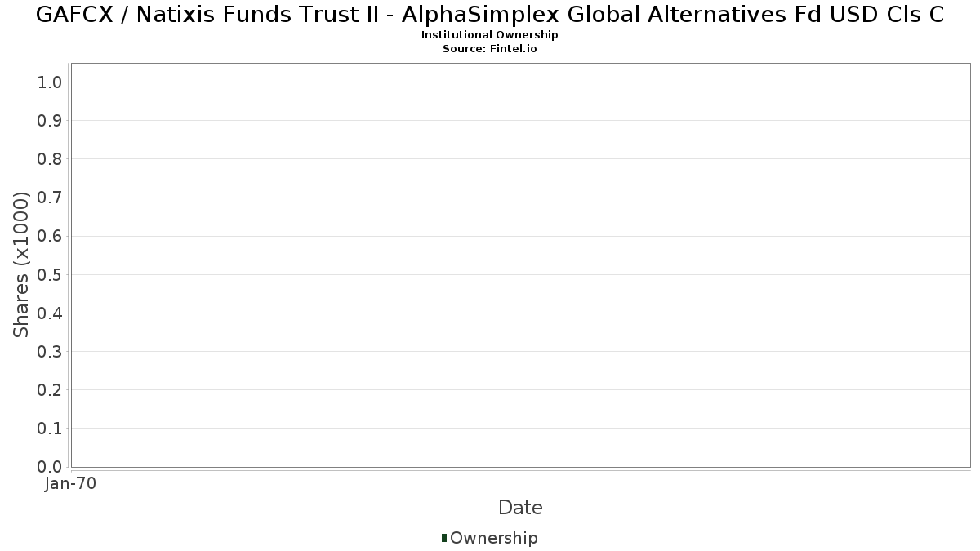The image size is (980, 551).
Task: Click the Jan-70 x-axis tick label
Action: click(71, 484)
